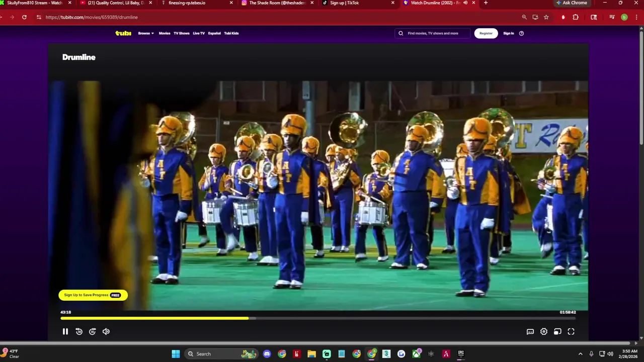Expand the Browse dropdown menu

[x=146, y=33]
